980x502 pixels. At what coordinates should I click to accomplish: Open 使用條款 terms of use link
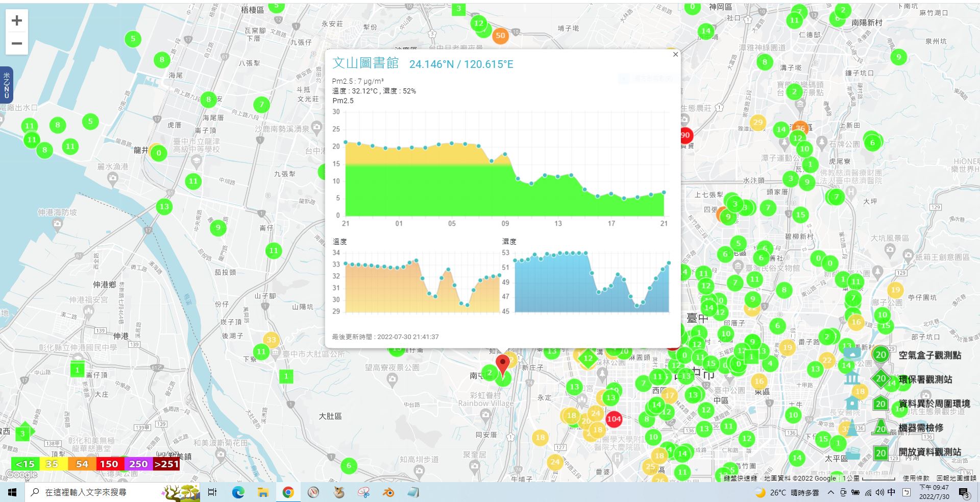tap(916, 479)
